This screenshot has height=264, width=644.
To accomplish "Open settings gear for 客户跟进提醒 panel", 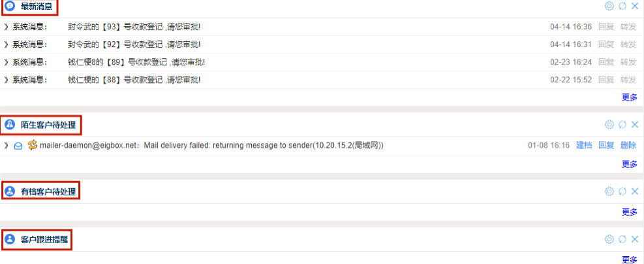I will [609, 239].
